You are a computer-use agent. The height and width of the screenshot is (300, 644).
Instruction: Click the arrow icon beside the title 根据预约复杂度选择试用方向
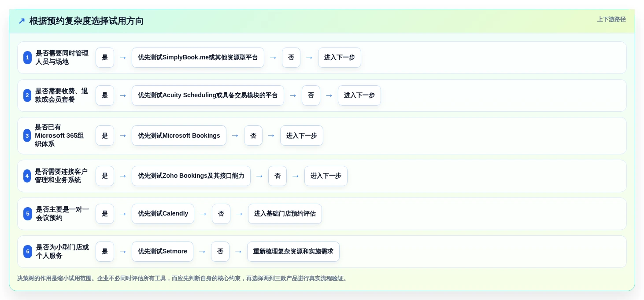[22, 21]
